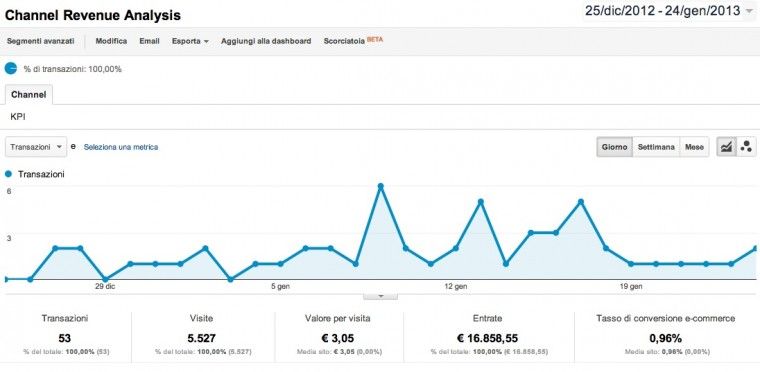760x372 pixels.
Task: Select Giorno granularity
Action: coord(615,147)
